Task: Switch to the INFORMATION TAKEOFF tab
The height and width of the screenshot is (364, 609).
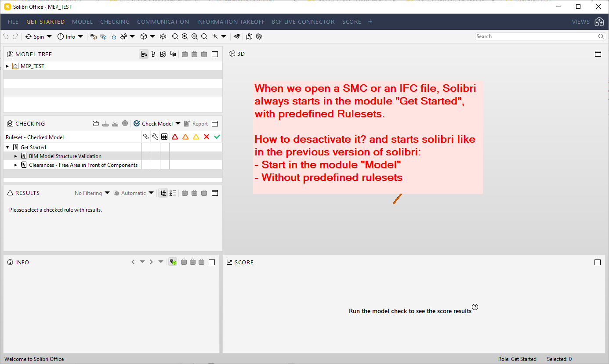Action: (x=231, y=22)
